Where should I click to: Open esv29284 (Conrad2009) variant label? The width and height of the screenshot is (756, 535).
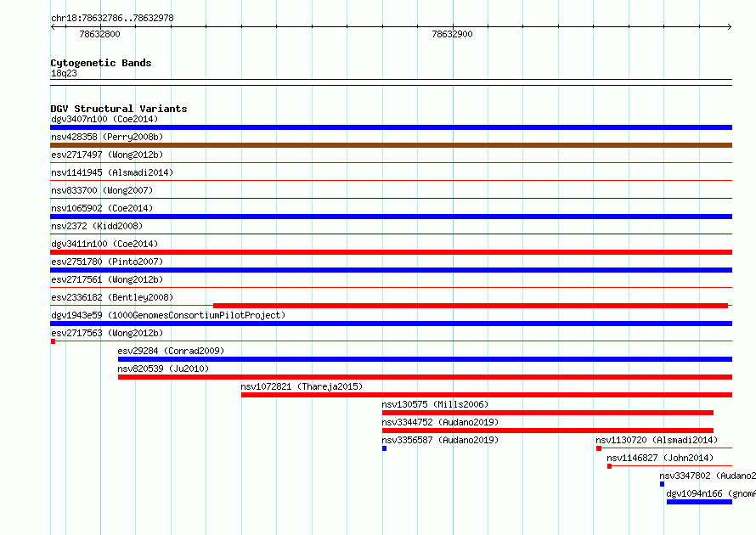(x=171, y=351)
